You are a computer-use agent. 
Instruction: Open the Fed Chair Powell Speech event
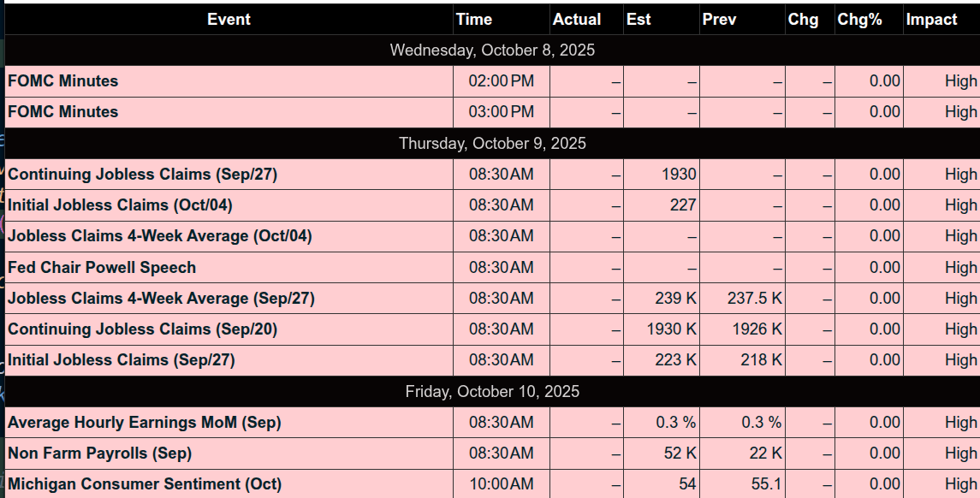pos(102,268)
